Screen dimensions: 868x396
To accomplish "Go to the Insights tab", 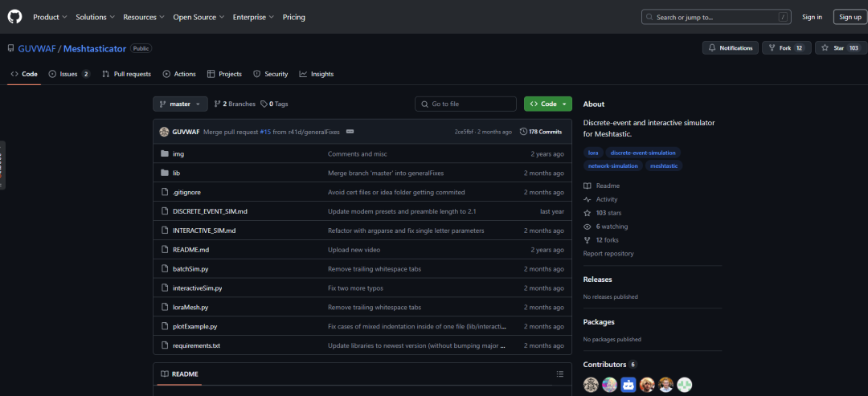I will pos(316,74).
